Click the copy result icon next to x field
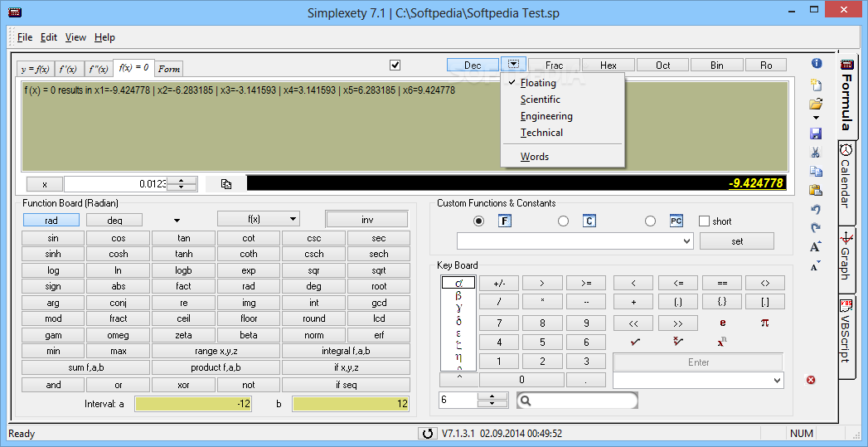This screenshot has width=868, height=447. (225, 184)
